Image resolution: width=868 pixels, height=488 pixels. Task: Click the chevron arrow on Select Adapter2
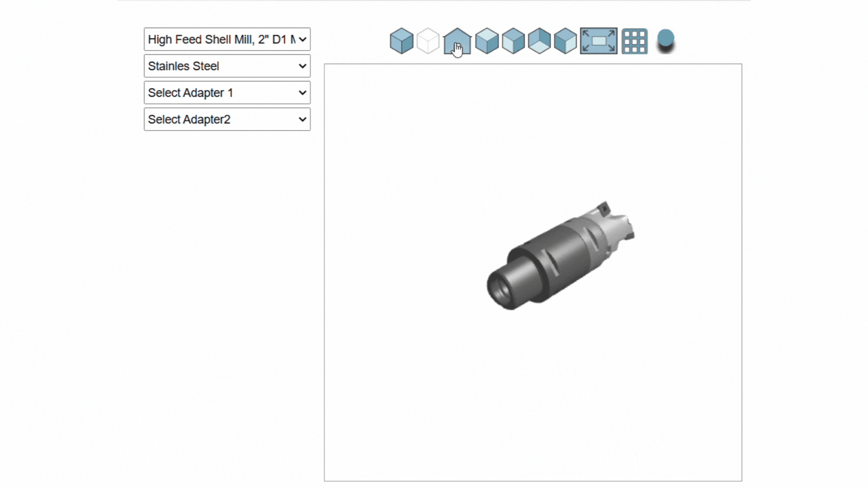coord(302,119)
